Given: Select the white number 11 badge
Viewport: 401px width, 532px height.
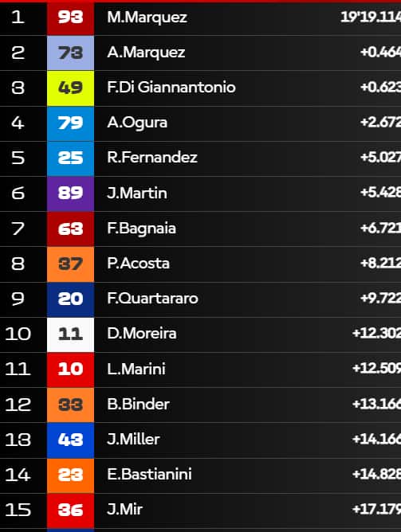Looking at the screenshot, I should pos(70,334).
